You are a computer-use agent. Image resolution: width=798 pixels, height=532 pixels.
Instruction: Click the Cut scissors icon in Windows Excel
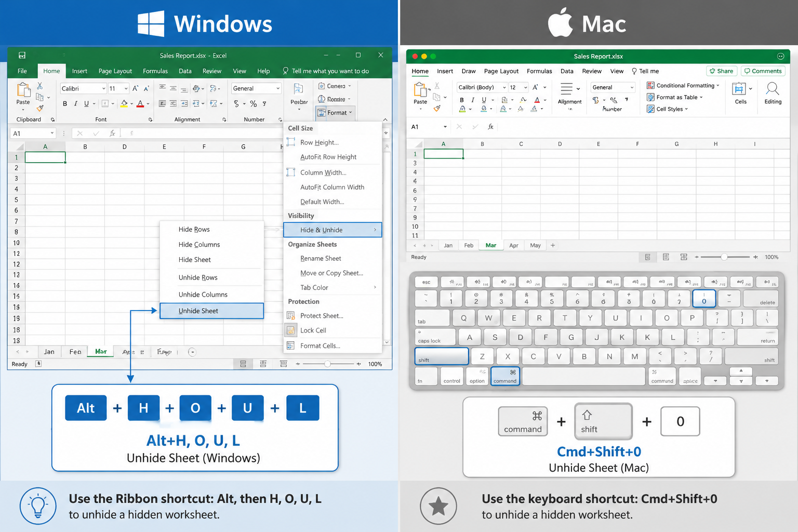coord(39,86)
